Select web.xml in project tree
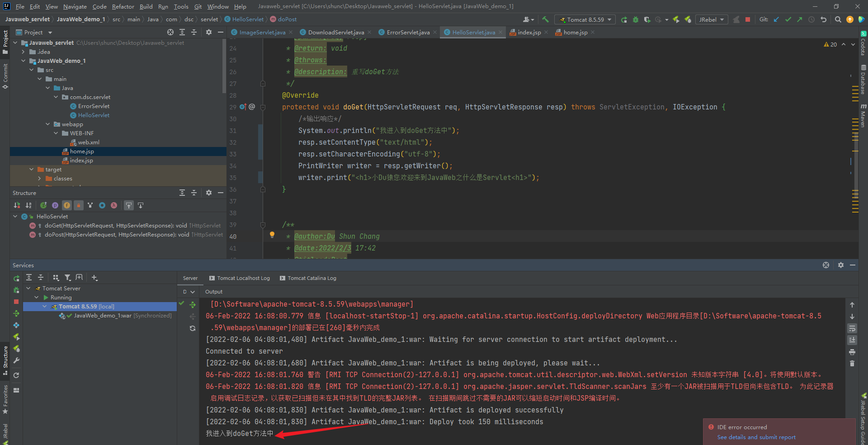This screenshot has width=868, height=445. click(85, 142)
